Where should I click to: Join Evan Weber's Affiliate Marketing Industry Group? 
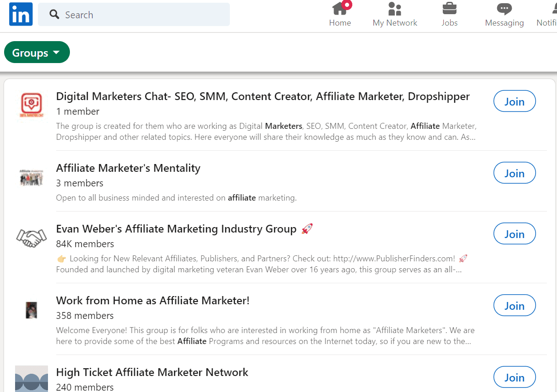pyautogui.click(x=515, y=234)
